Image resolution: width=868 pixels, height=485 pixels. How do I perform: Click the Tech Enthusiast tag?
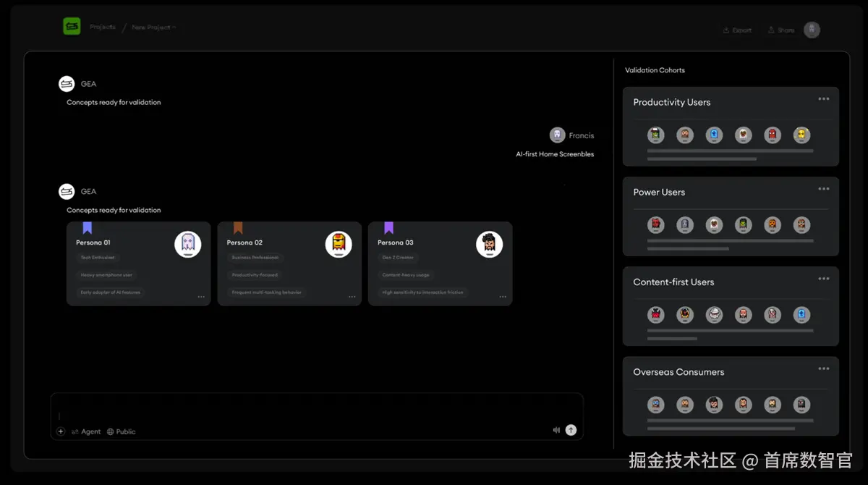pos(98,258)
